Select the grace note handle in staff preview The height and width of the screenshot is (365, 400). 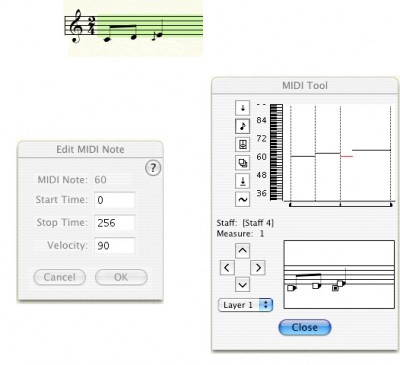coord(335,288)
